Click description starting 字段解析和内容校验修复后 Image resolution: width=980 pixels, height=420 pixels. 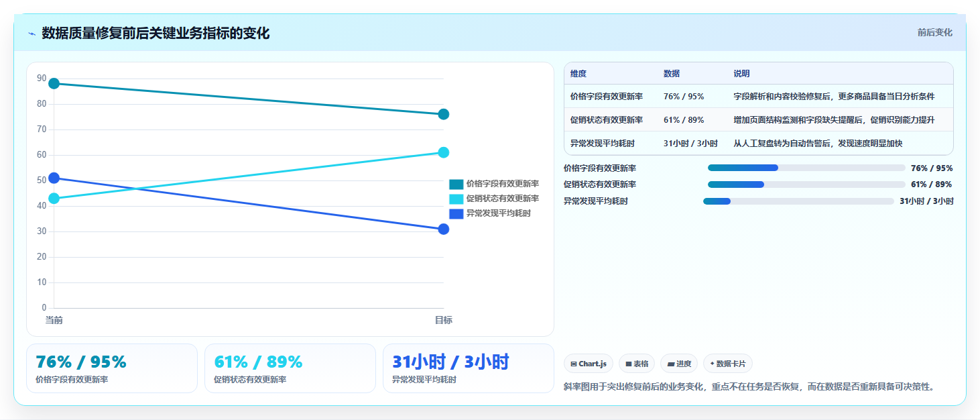(x=834, y=97)
